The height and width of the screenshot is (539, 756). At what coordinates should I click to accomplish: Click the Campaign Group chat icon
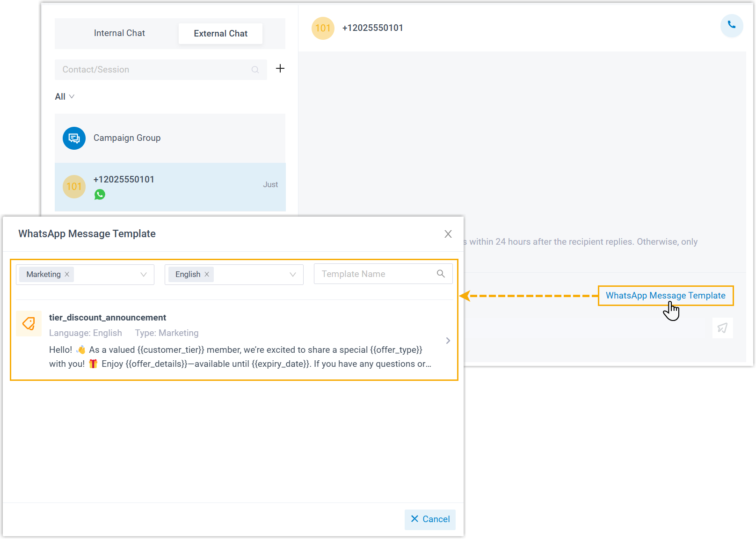[74, 138]
